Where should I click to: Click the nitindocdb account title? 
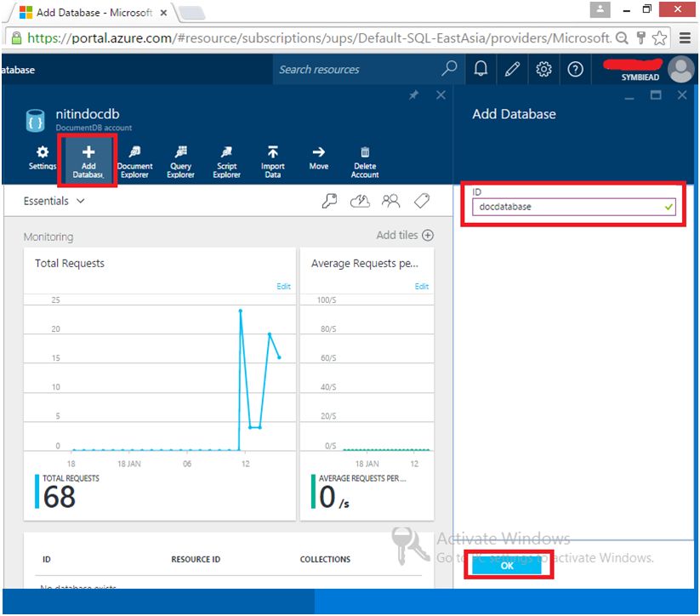tap(88, 114)
